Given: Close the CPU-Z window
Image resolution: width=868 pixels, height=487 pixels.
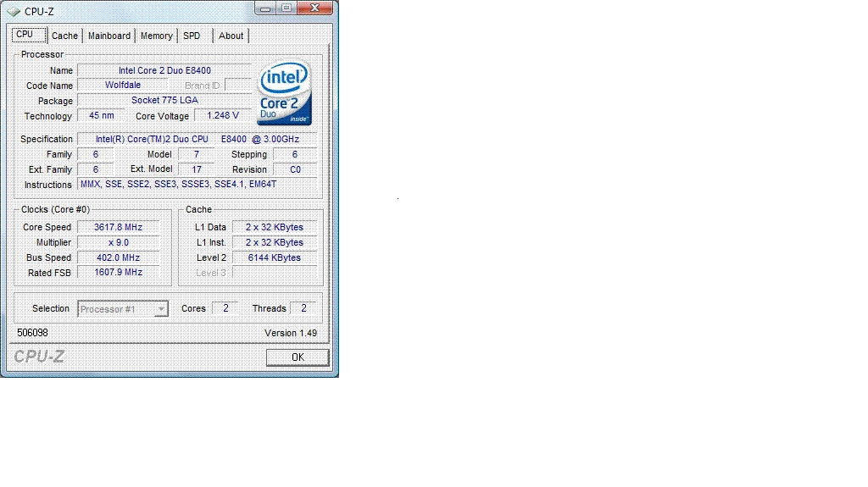Looking at the screenshot, I should tap(315, 8).
